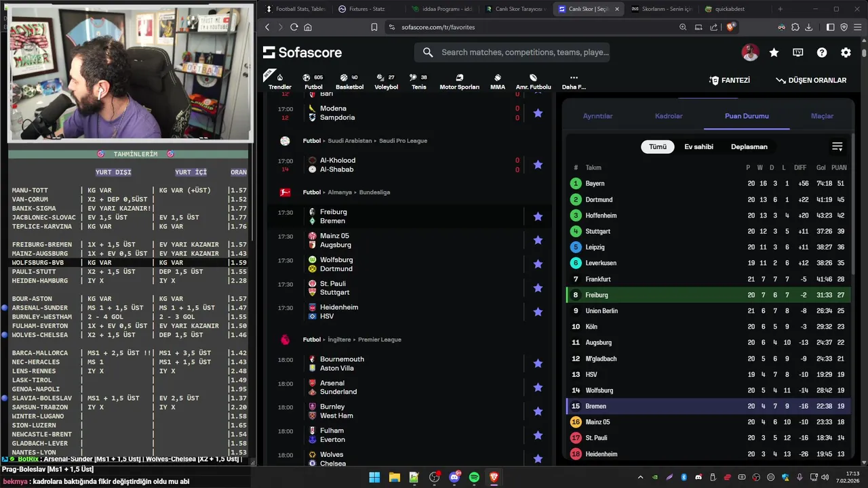
Task: Expand the Daha Fazla sports menu
Action: (x=574, y=81)
